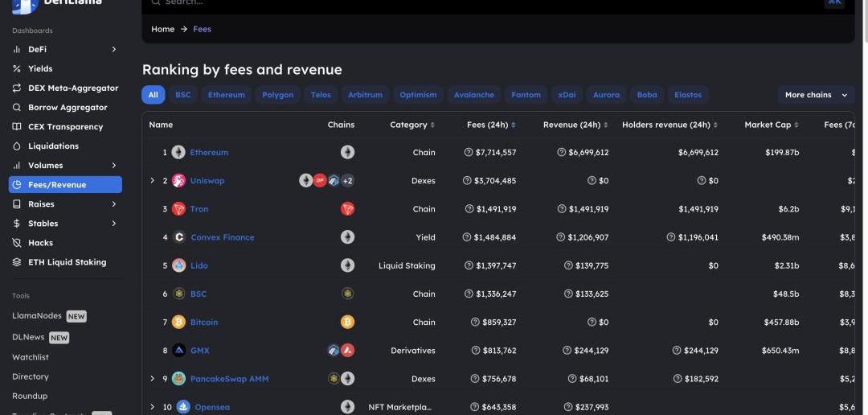Click the Hacks sidebar icon

[x=17, y=243]
